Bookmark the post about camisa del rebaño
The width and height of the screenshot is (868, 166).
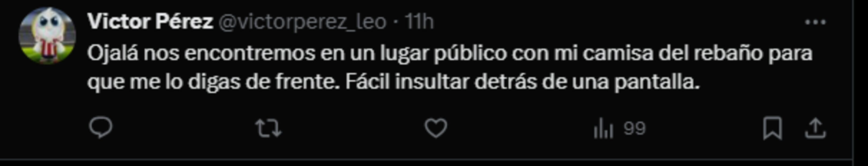click(772, 128)
